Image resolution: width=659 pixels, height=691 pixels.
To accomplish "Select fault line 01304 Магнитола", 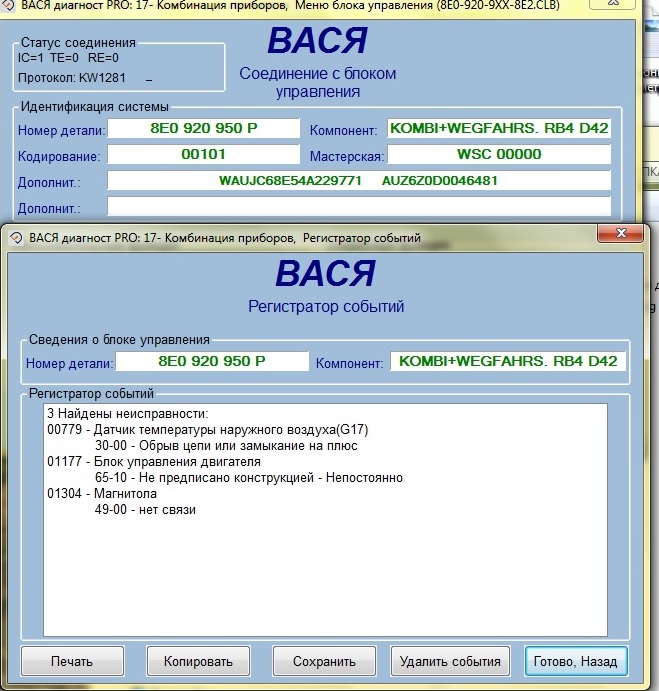I will coord(102,494).
